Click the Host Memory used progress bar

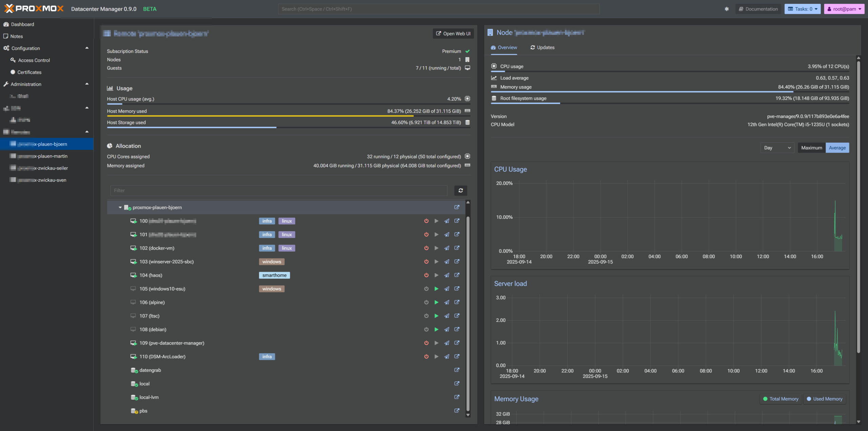coord(289,116)
